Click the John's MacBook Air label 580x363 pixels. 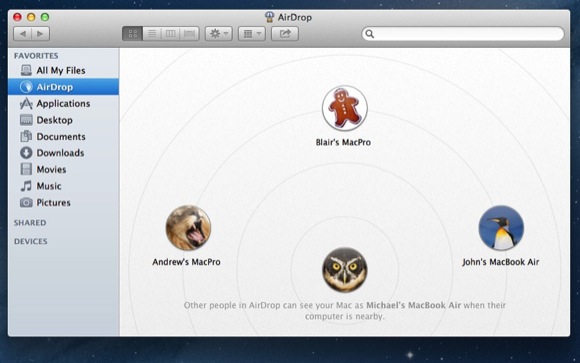(x=500, y=262)
